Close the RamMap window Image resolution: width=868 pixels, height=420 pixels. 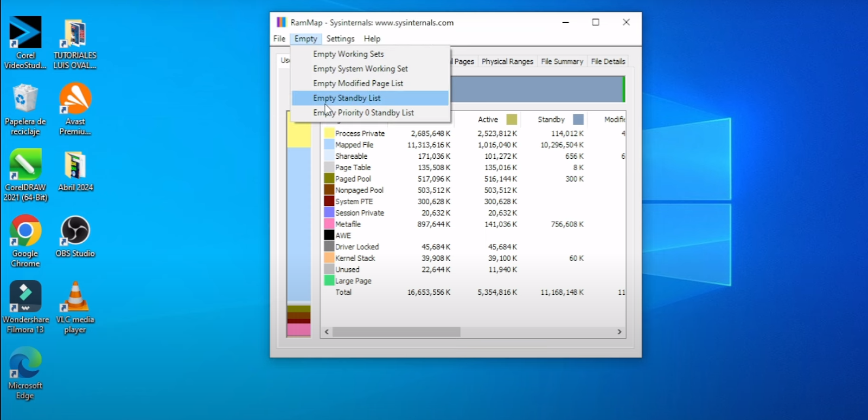pyautogui.click(x=626, y=22)
